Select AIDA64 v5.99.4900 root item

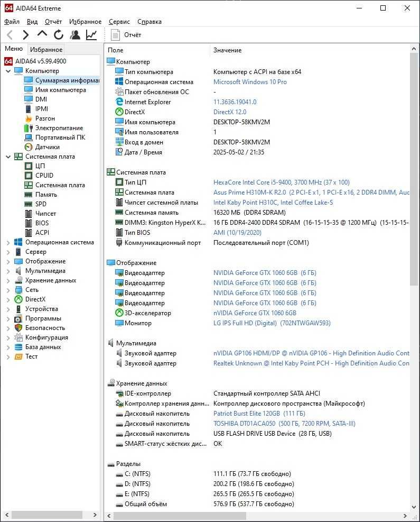(x=35, y=61)
